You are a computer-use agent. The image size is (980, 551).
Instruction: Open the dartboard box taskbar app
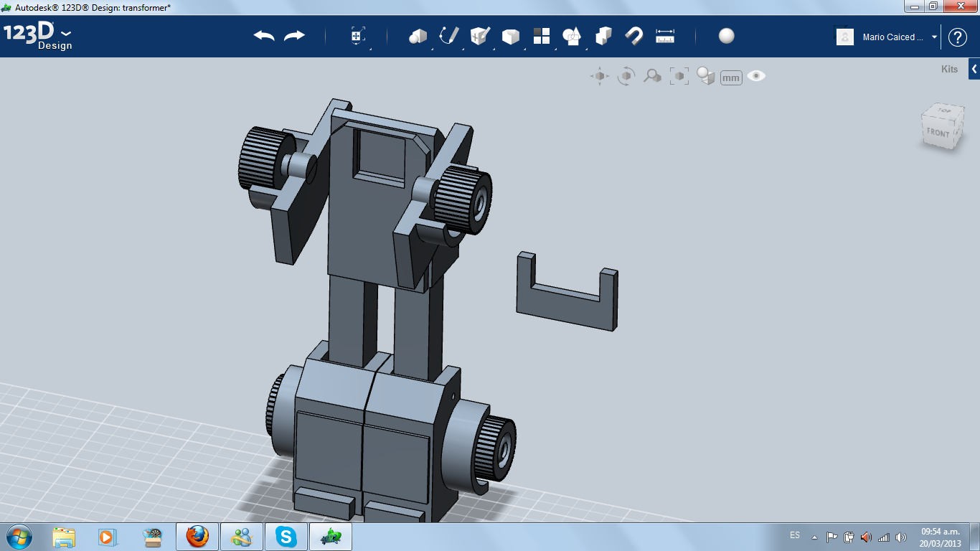click(x=152, y=537)
